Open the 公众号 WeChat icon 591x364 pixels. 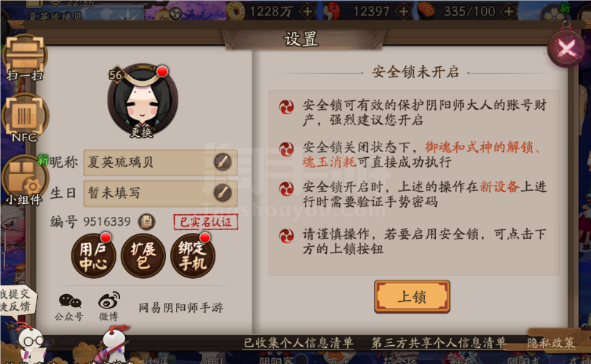point(69,307)
